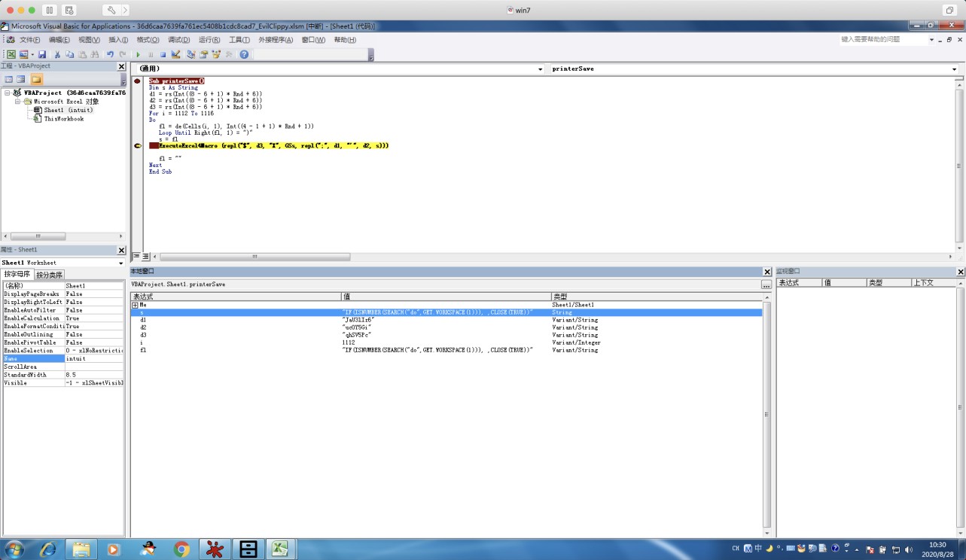Click the Reset stop icon in toolbar
The image size is (966, 560).
[x=163, y=54]
